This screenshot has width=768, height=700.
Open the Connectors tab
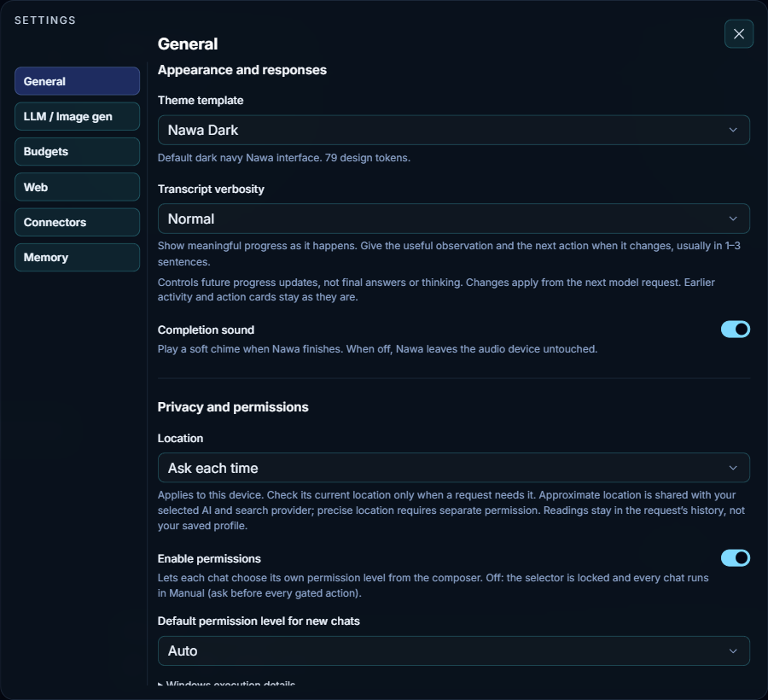tap(78, 222)
